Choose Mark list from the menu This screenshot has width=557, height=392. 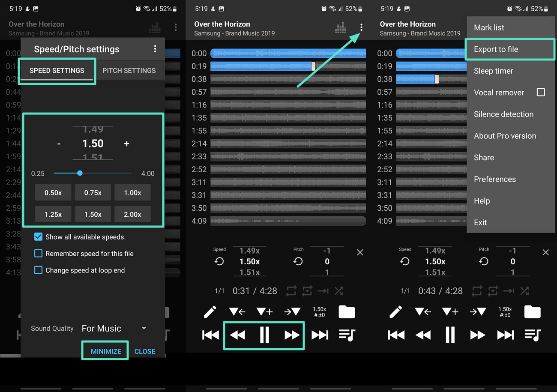pos(511,27)
